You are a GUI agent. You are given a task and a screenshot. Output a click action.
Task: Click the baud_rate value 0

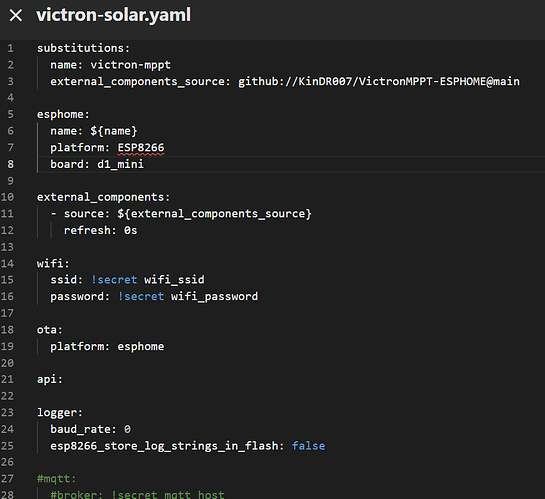click(x=128, y=429)
